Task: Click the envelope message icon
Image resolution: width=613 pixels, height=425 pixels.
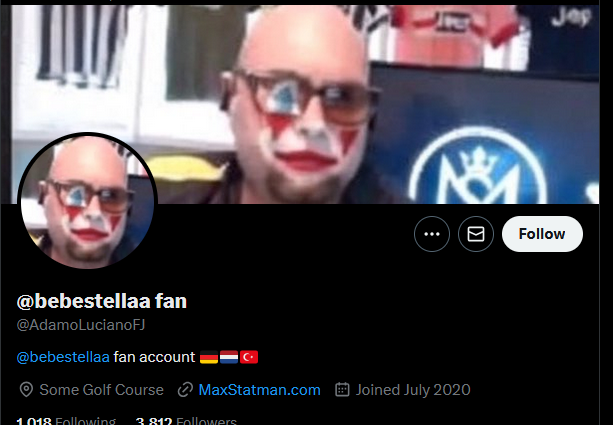Action: pyautogui.click(x=476, y=234)
